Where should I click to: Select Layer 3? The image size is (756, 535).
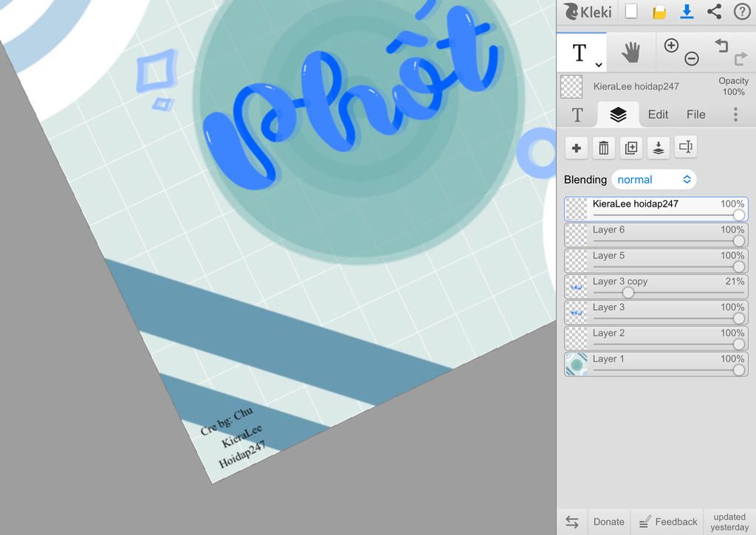click(x=656, y=312)
